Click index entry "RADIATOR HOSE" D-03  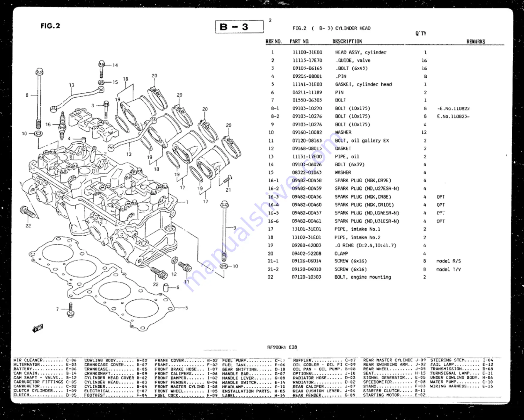click(324, 378)
